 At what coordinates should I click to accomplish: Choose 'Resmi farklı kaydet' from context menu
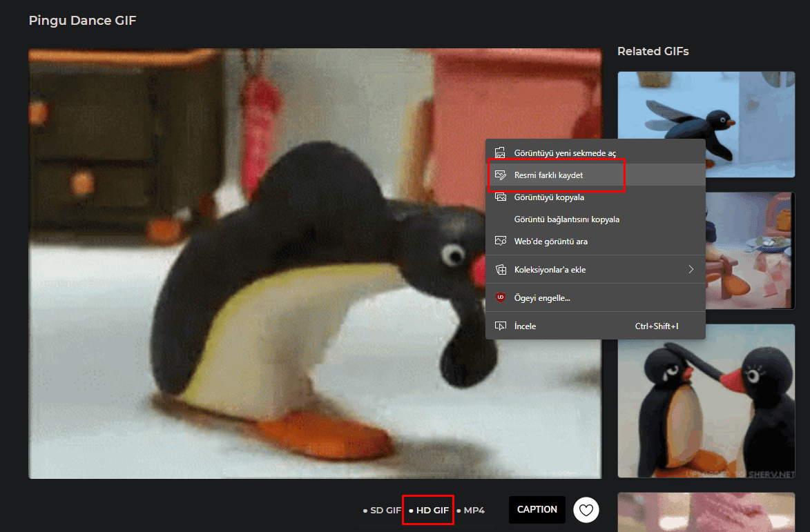(x=596, y=175)
